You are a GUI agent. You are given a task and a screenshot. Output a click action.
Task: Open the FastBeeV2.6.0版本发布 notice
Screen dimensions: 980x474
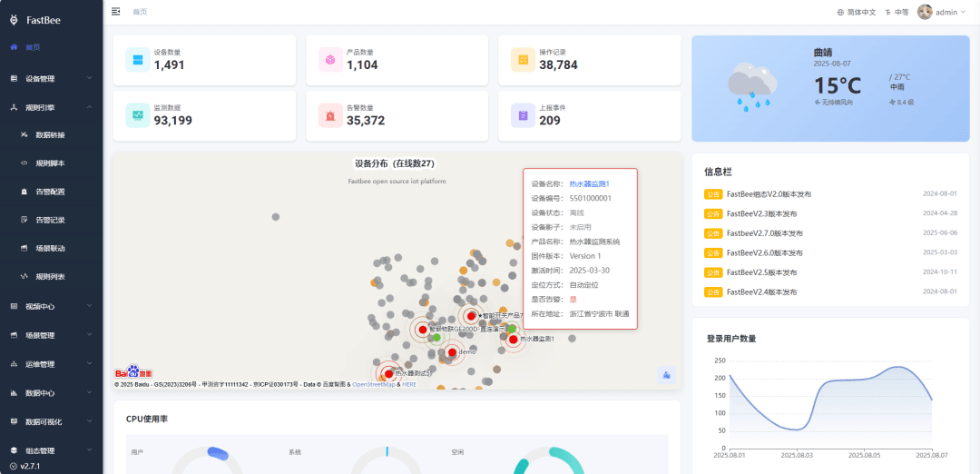tap(764, 252)
